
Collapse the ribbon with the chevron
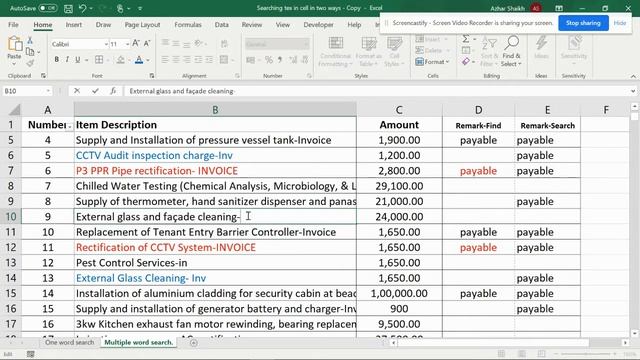click(633, 76)
